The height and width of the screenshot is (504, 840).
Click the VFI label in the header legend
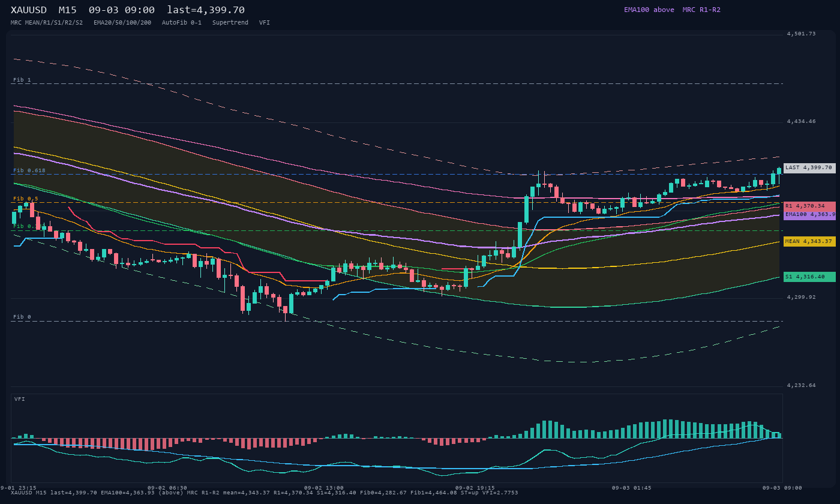[x=265, y=22]
